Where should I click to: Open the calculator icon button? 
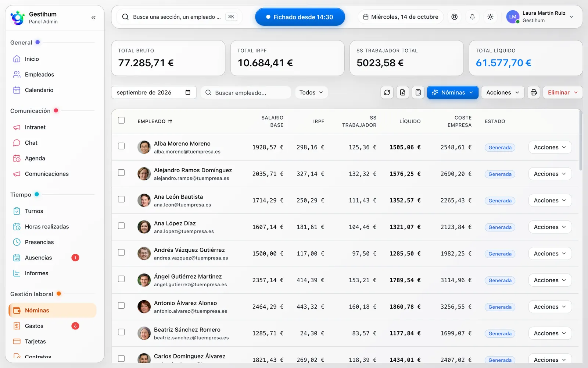click(x=418, y=92)
